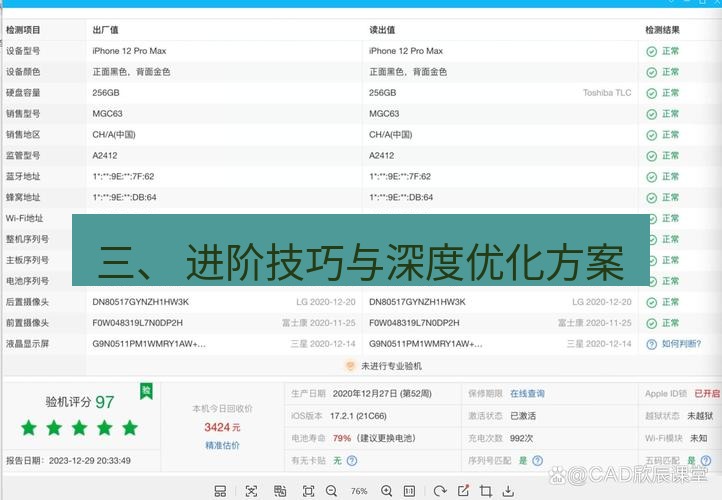Click the green 验 verification badge
Viewport: 722px width, 500px height.
(146, 391)
